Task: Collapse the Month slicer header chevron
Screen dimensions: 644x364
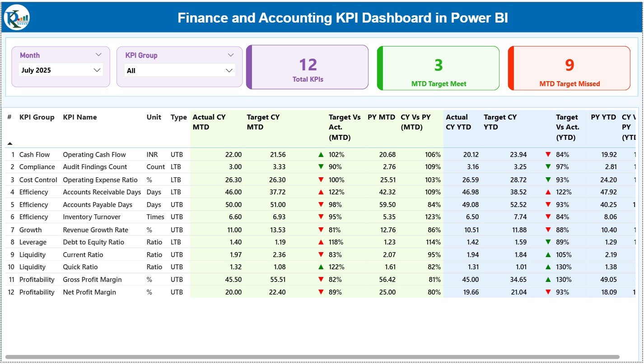Action: 98,55
